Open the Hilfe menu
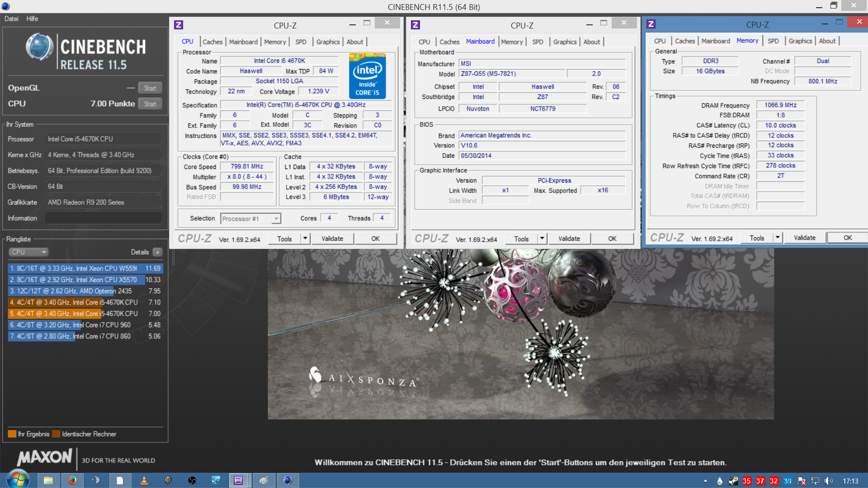Image resolution: width=868 pixels, height=488 pixels. click(32, 19)
